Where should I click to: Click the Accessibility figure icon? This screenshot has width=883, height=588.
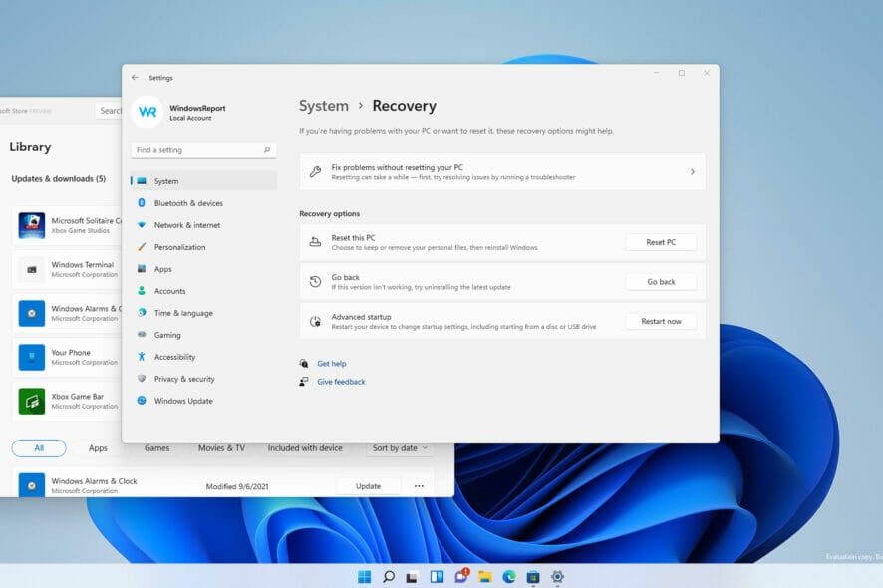click(142, 357)
